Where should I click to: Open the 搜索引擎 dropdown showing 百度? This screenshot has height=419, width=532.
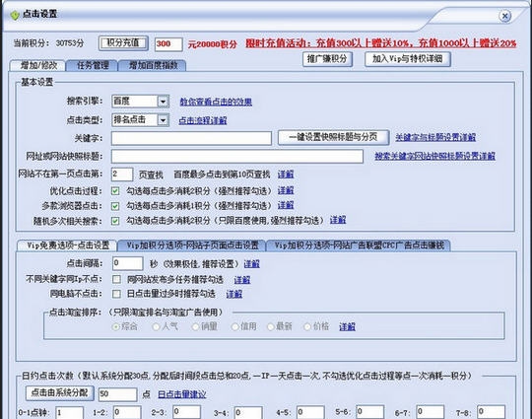tap(140, 102)
